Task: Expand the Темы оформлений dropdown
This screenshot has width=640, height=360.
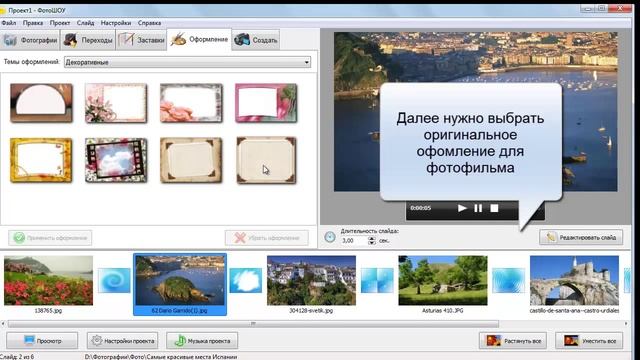Action: click(187, 62)
